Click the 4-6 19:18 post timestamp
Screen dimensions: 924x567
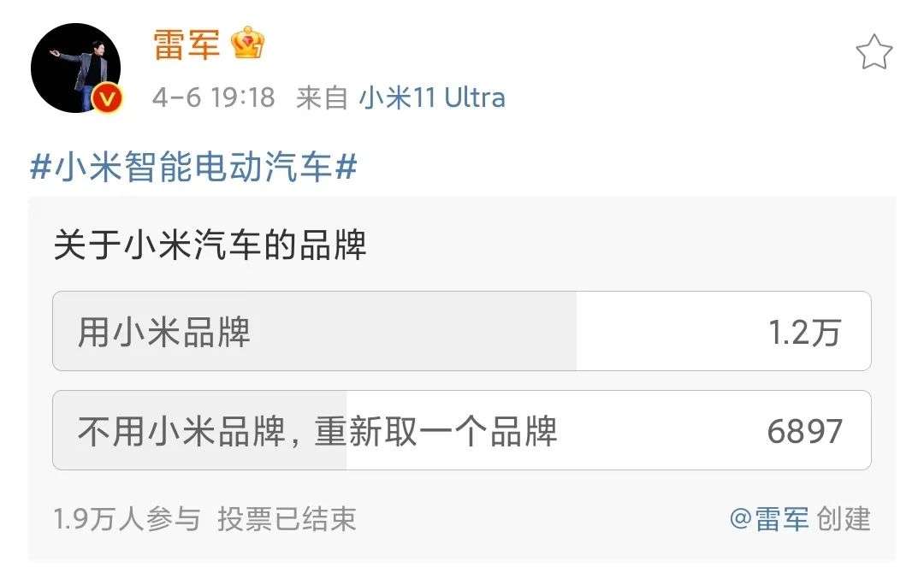[214, 97]
